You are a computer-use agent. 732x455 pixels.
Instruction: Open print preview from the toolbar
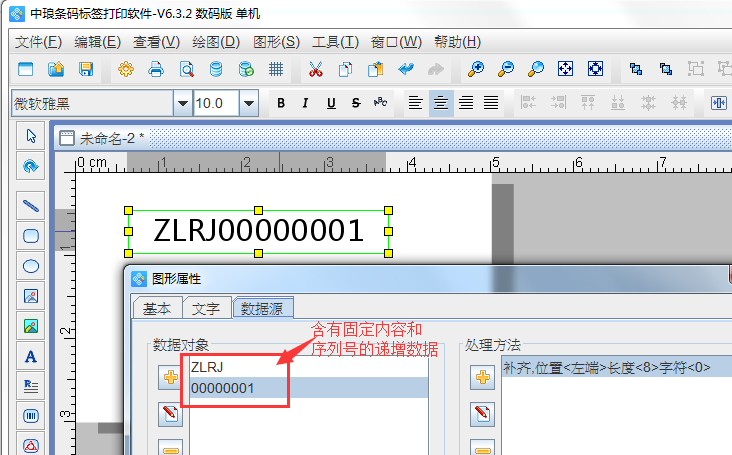click(186, 69)
